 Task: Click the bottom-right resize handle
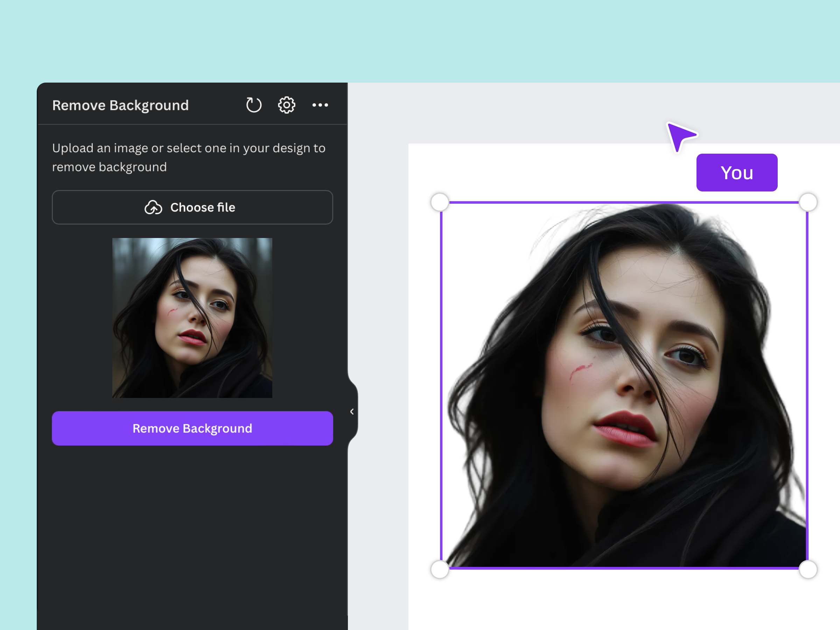coord(808,569)
